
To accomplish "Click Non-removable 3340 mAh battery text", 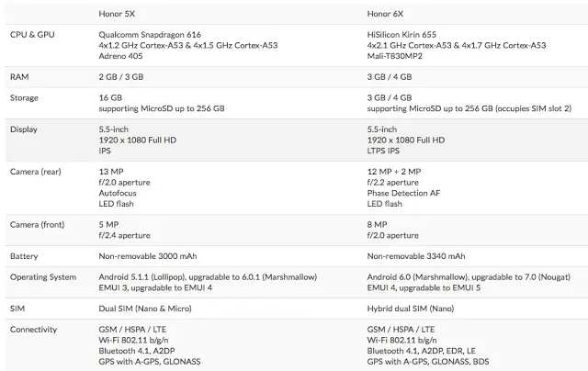I will pyautogui.click(x=416, y=256).
